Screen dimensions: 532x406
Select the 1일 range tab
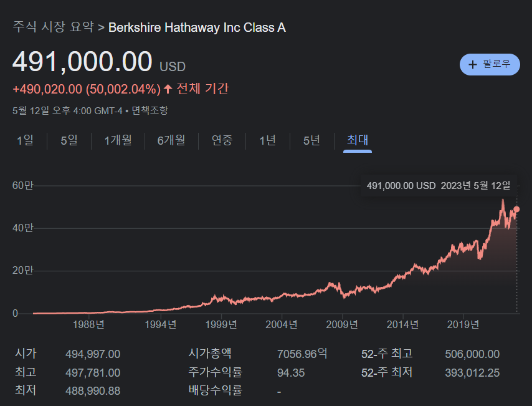[25, 140]
